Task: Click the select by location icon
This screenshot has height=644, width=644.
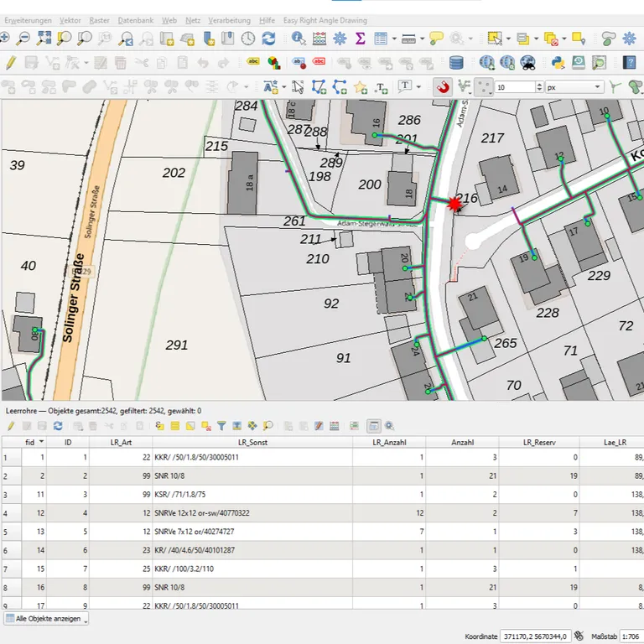Action: [579, 39]
